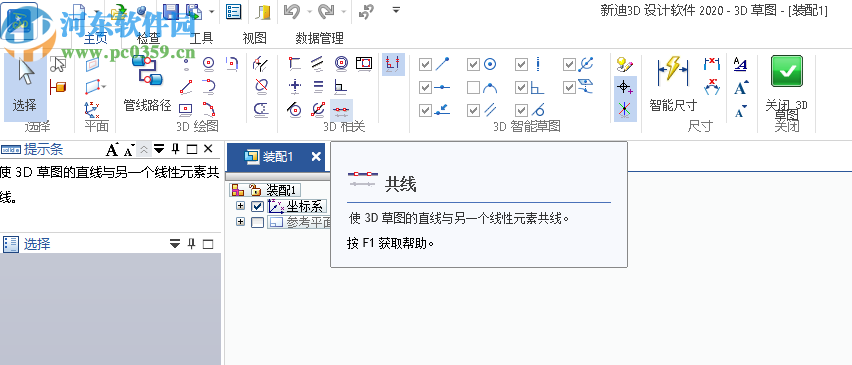
Task: Apply the collinear 共线 relation
Action: [x=341, y=110]
